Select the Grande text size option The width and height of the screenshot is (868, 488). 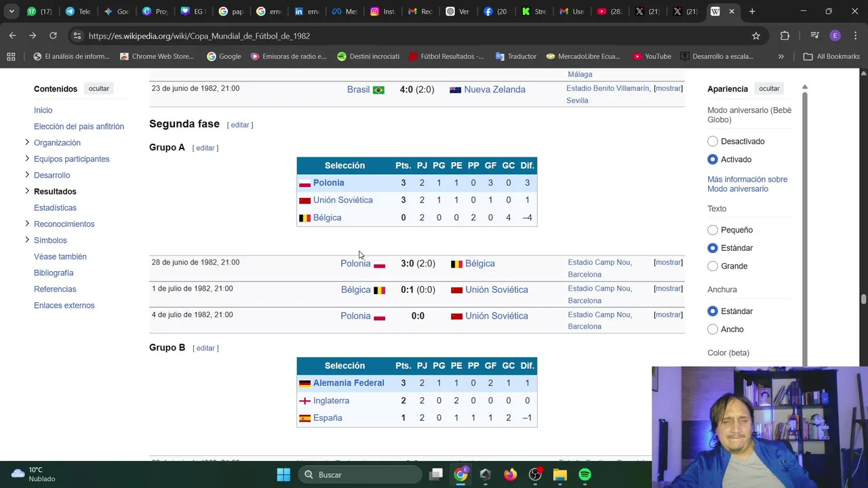click(713, 266)
